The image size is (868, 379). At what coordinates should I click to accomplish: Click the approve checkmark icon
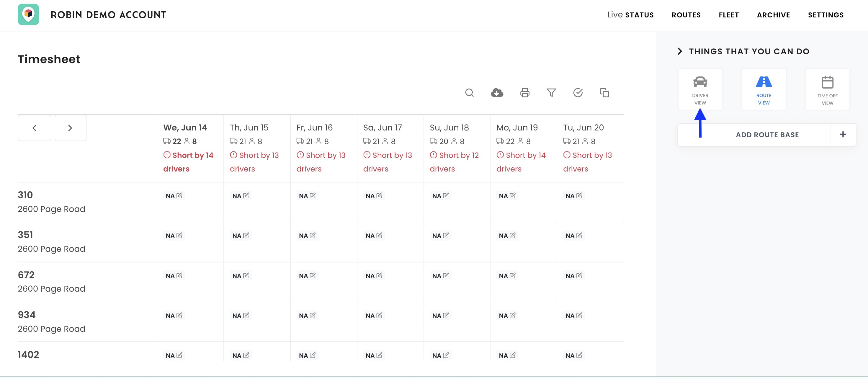click(x=578, y=93)
